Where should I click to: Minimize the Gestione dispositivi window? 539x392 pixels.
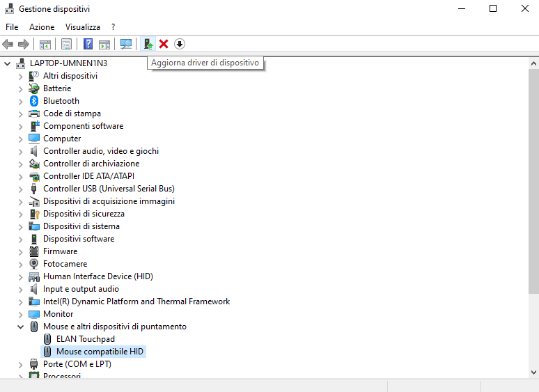(462, 8)
